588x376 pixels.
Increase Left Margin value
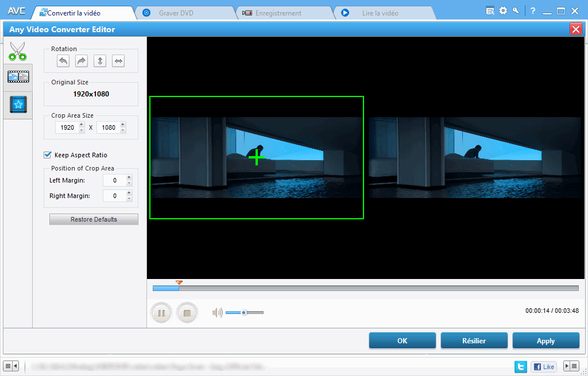(129, 177)
